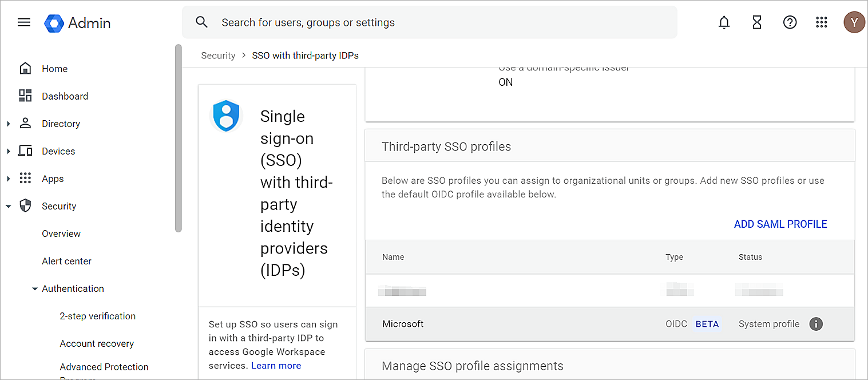Collapse the Authentication section
The image size is (868, 380).
point(35,288)
